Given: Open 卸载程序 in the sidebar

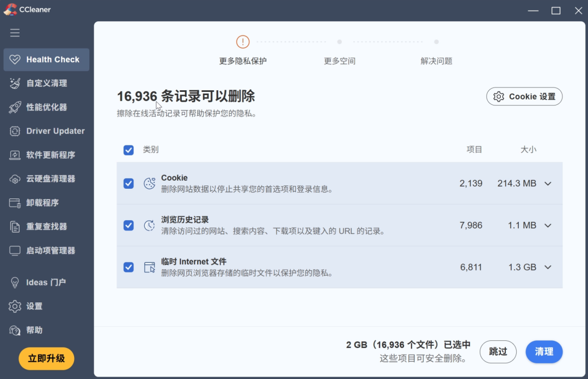Looking at the screenshot, I should [46, 203].
